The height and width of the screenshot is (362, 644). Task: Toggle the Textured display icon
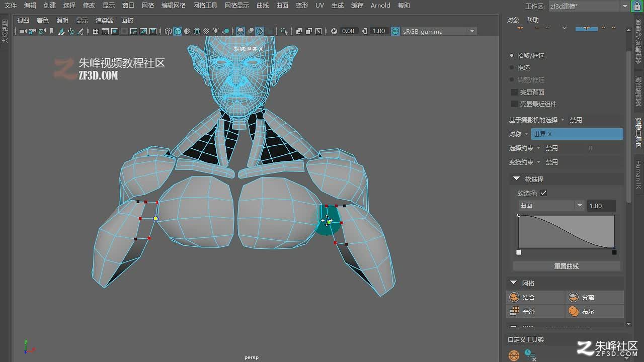(207, 31)
